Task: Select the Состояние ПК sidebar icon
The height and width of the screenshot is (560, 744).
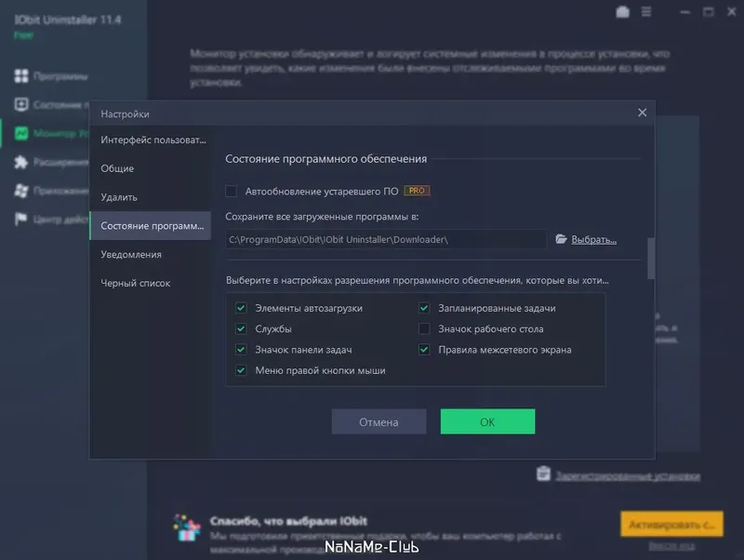Action: pos(20,104)
